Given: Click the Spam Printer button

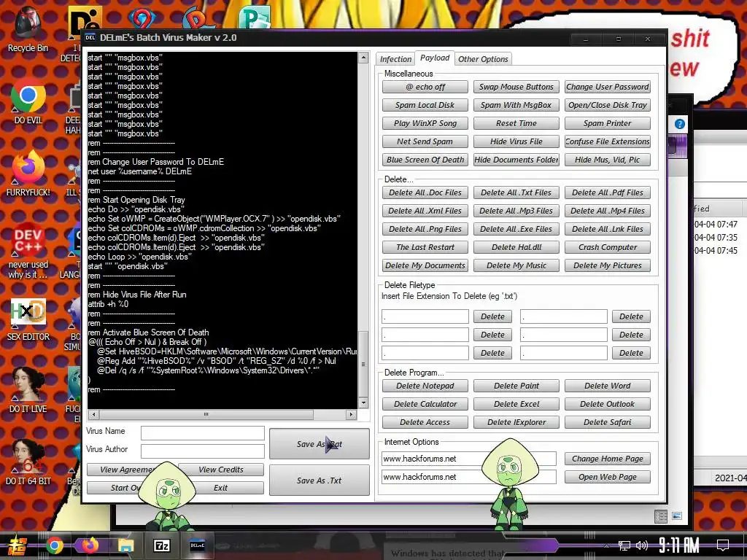Looking at the screenshot, I should point(608,123).
